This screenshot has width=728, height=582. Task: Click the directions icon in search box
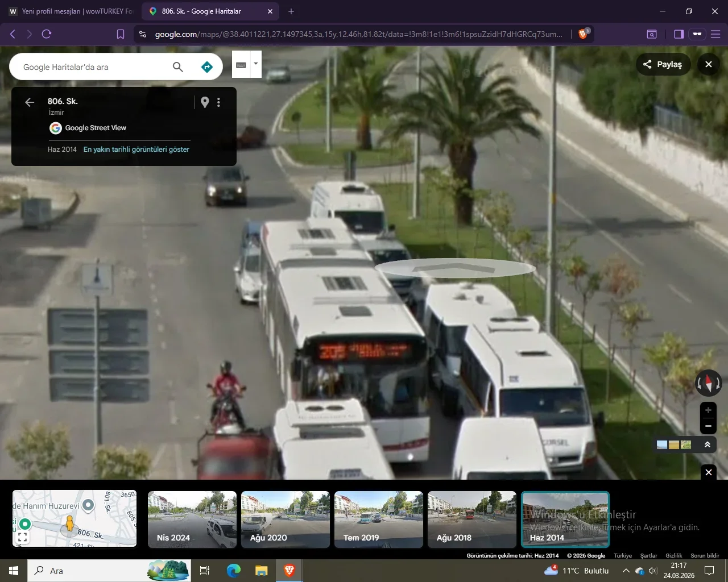point(207,67)
